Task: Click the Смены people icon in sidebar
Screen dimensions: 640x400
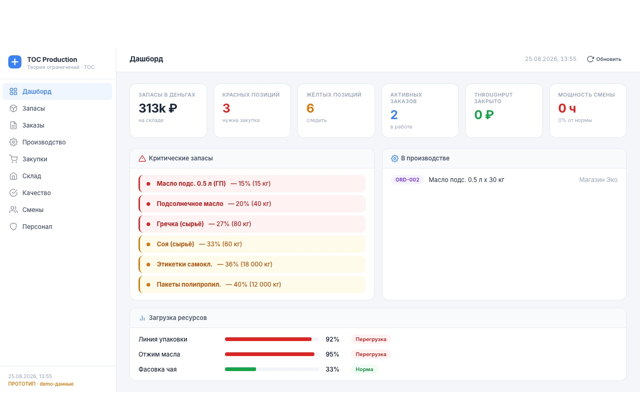Action: (13, 210)
